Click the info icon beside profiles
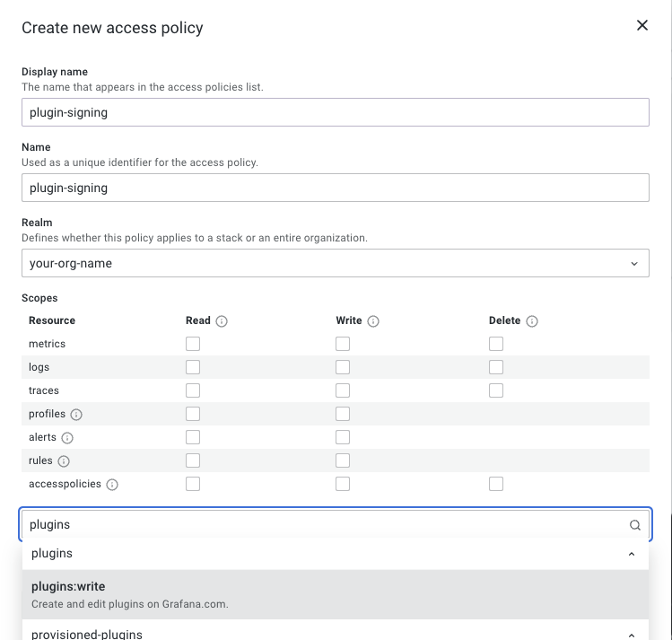The image size is (672, 640). point(76,415)
